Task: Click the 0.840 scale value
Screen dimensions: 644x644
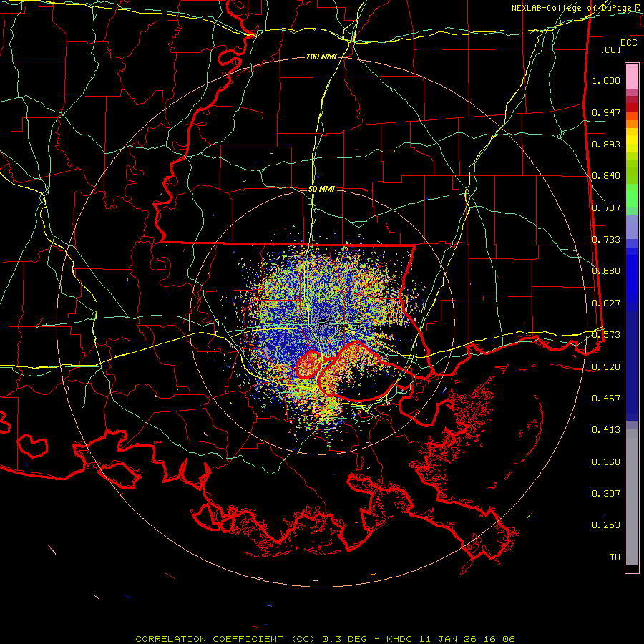Action: click(x=606, y=176)
